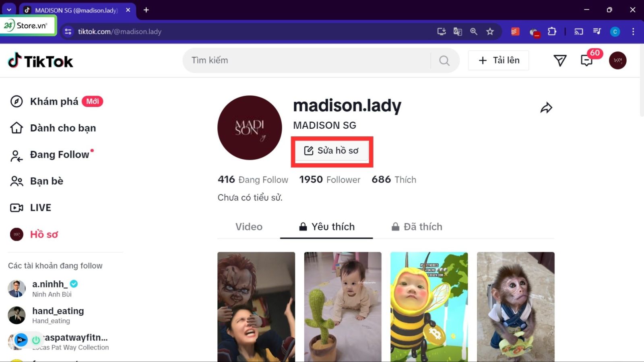Switch to the Đã thích tab
This screenshot has height=362, width=644.
pyautogui.click(x=417, y=226)
